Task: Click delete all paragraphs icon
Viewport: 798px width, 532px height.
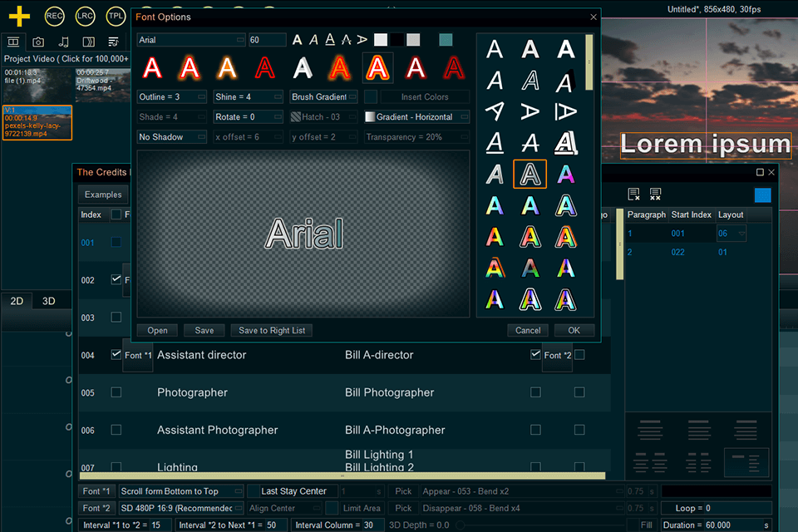Action: (x=655, y=194)
